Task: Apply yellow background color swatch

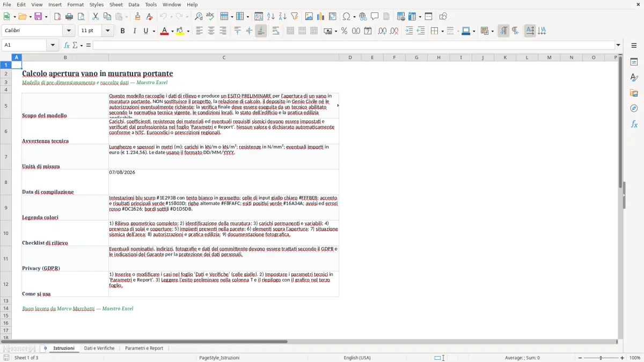Action: pos(180,31)
